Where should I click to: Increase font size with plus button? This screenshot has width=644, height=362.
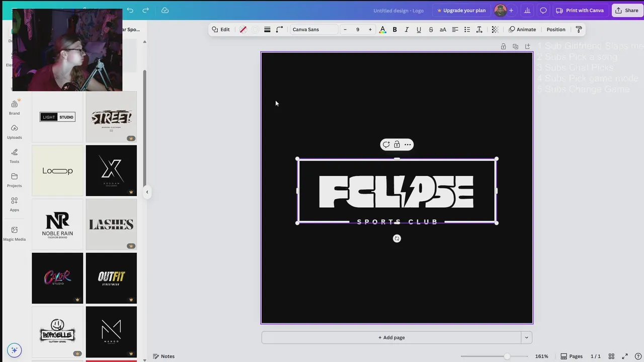pos(370,30)
